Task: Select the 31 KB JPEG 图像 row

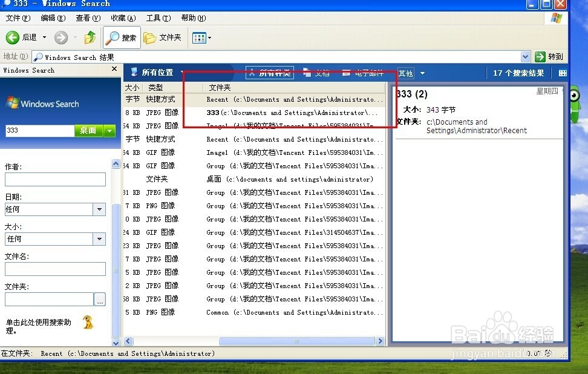Action: (254, 192)
